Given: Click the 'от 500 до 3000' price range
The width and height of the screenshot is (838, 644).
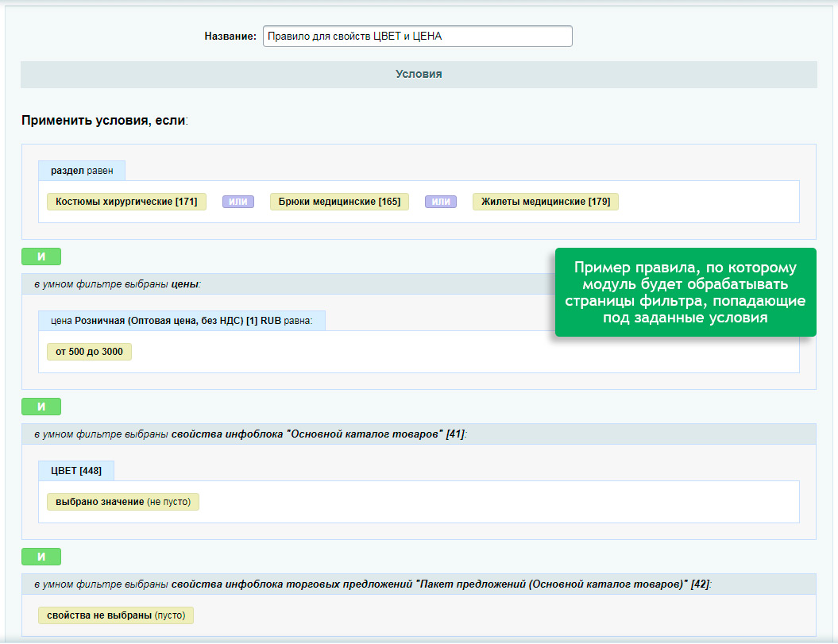Looking at the screenshot, I should tap(89, 352).
